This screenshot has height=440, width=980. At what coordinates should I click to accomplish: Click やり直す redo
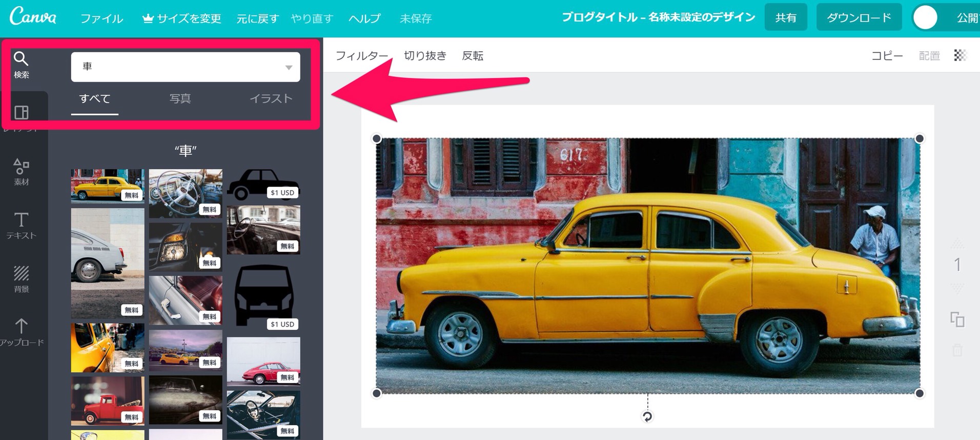pos(312,18)
